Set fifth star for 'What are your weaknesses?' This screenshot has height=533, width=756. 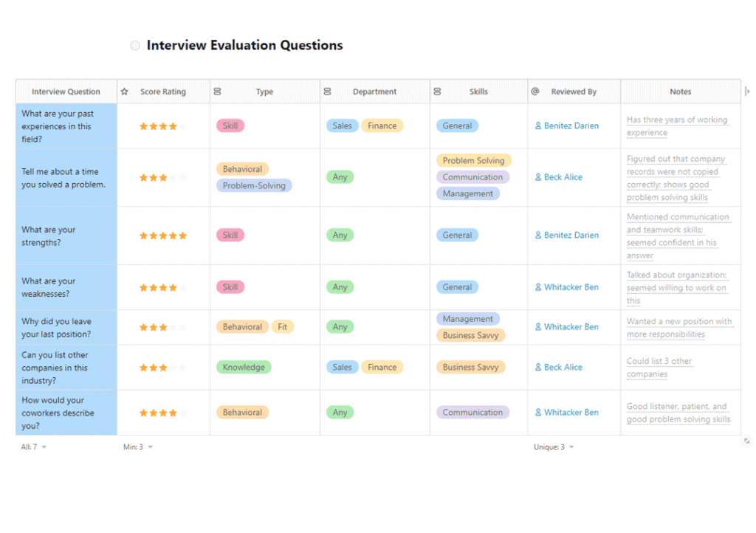pos(183,287)
